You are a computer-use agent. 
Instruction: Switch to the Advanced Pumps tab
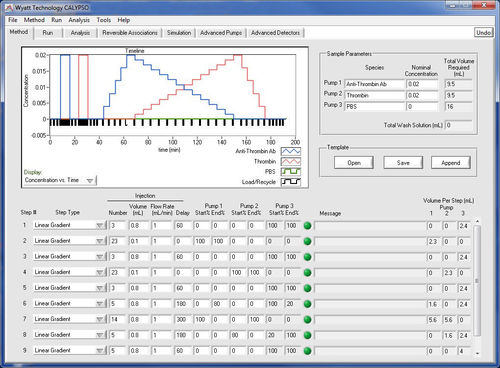point(221,33)
